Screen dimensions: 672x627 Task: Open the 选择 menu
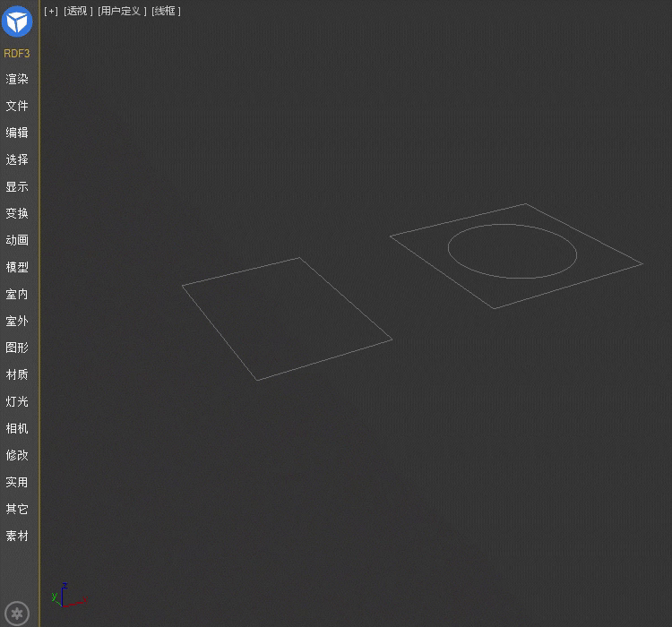point(17,159)
